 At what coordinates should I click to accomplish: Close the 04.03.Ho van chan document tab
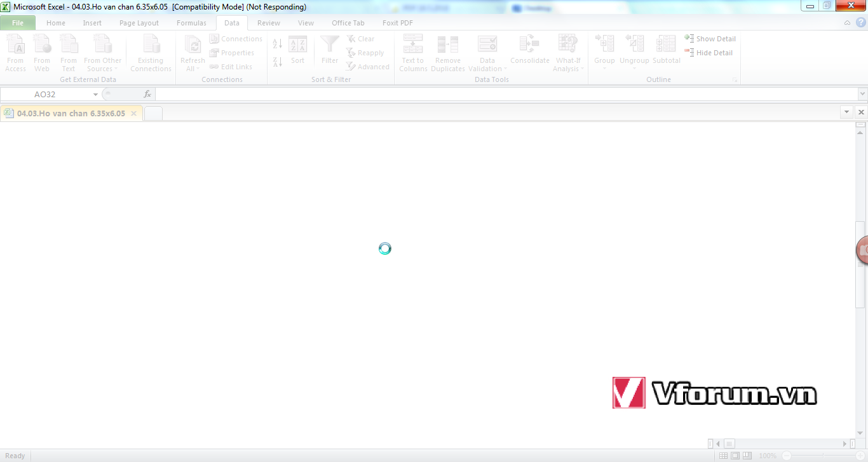click(133, 113)
